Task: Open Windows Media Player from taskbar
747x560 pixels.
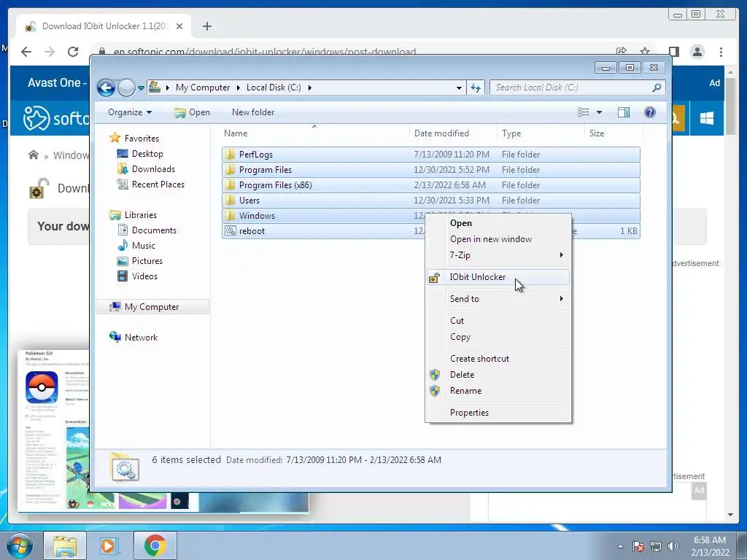Action: 109,545
